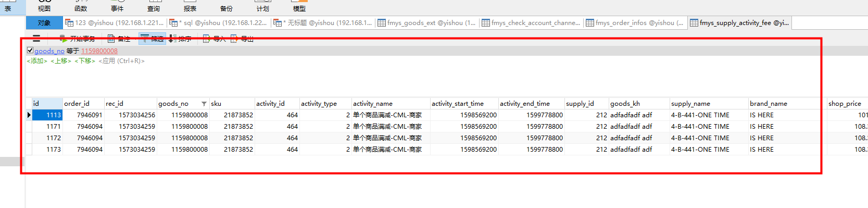The image size is (868, 208).
Task: Switch to the * 无标题 @yishou tab
Action: pos(323,22)
